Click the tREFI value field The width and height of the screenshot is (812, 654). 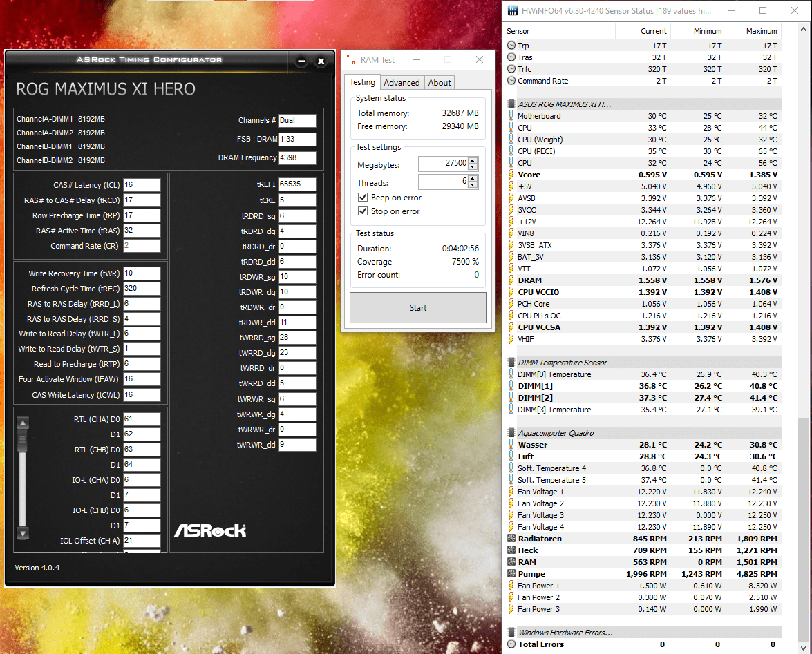click(x=297, y=184)
